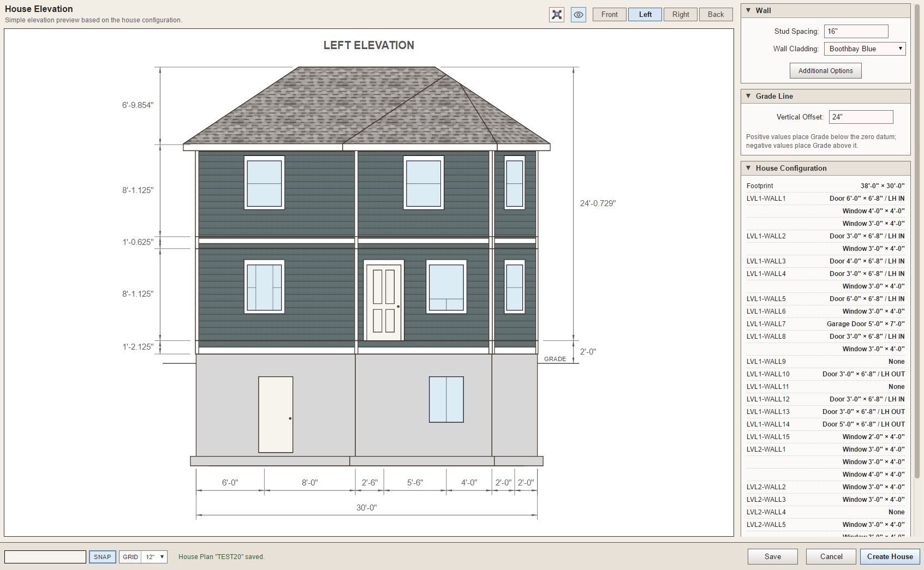Click the command input box at bottom left
This screenshot has width=924, height=570.
coord(45,557)
